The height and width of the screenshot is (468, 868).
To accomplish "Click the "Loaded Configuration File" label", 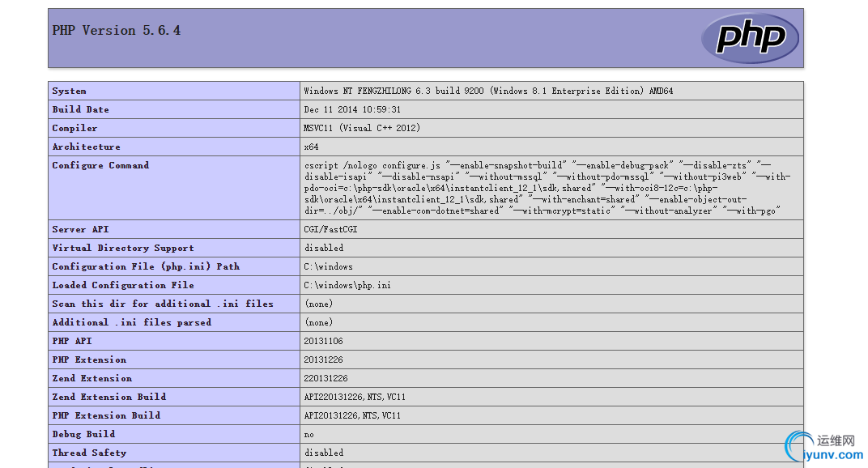I will (x=123, y=285).
